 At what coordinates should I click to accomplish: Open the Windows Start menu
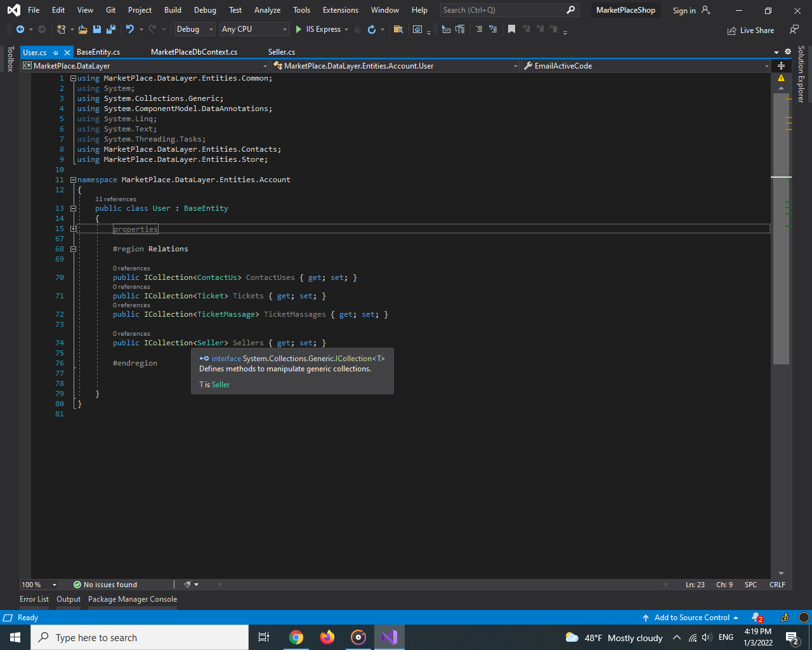pyautogui.click(x=15, y=637)
